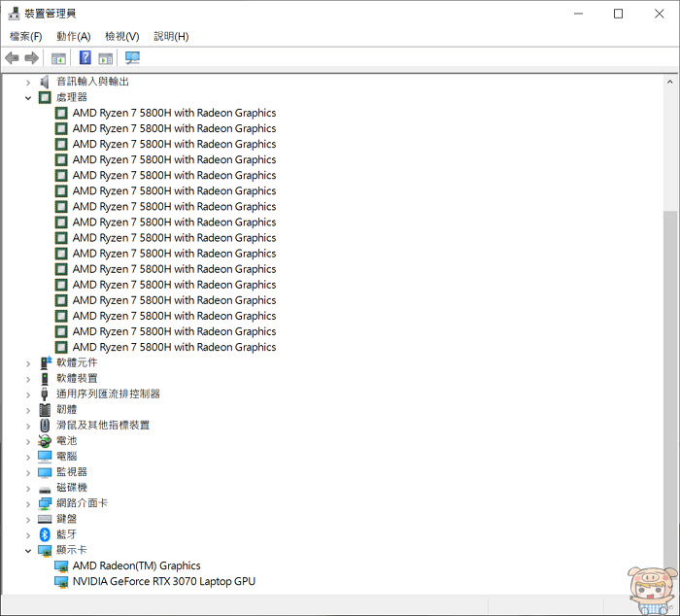Click the 磁碟機 disk drive icon
The width and height of the screenshot is (680, 616).
click(45, 490)
